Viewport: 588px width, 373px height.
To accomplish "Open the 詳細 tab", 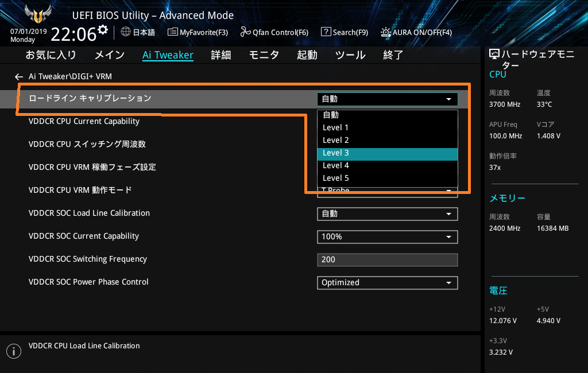I will [221, 55].
